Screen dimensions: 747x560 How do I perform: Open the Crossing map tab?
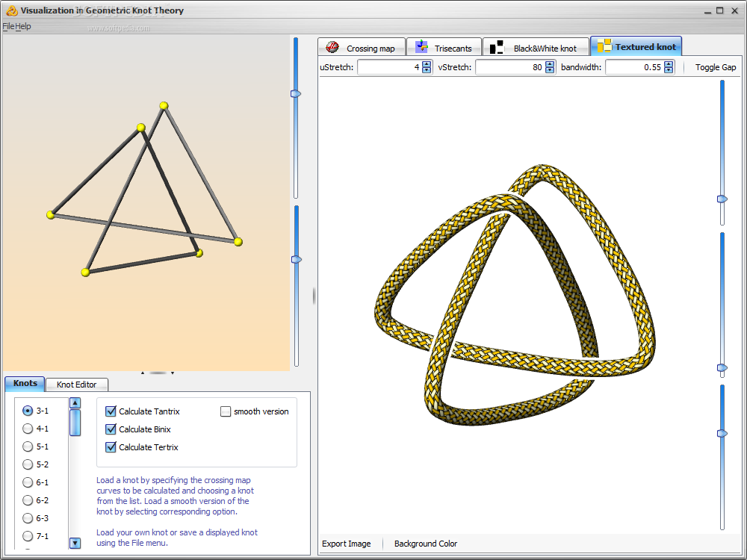(362, 47)
